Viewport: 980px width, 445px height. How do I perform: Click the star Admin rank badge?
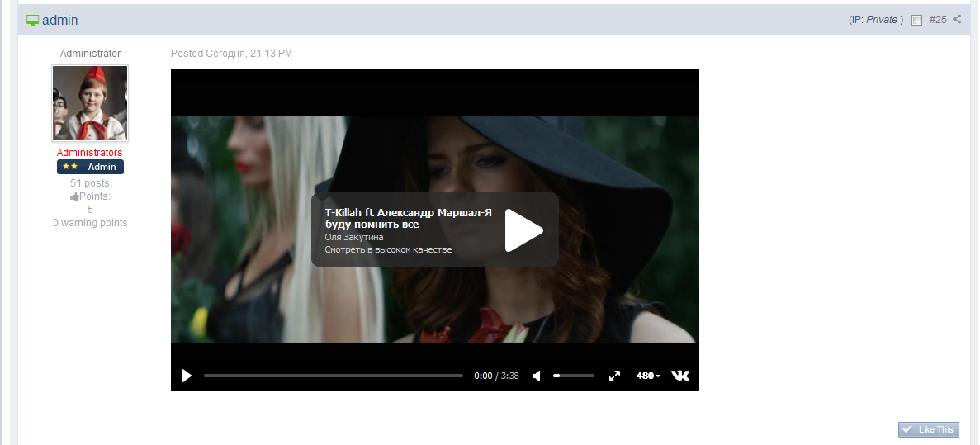90,167
